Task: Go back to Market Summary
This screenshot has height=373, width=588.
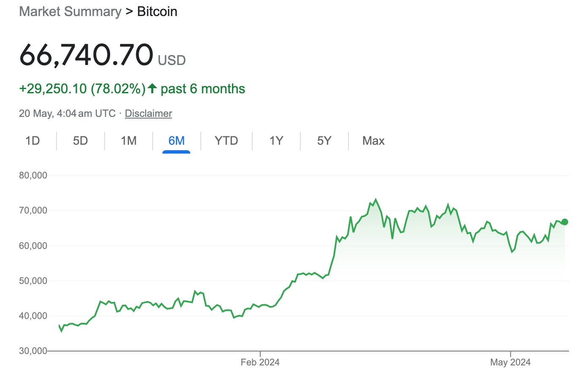Action: (70, 11)
